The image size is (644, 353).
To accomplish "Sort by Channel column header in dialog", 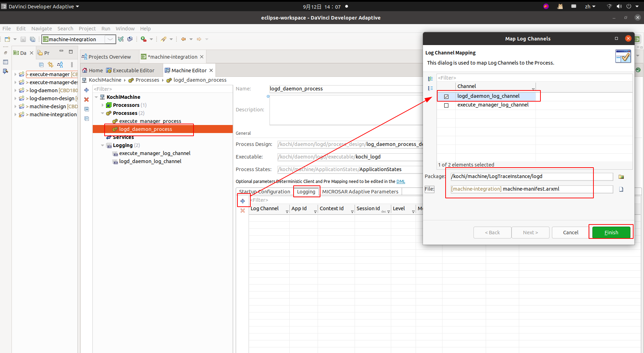I will point(495,86).
